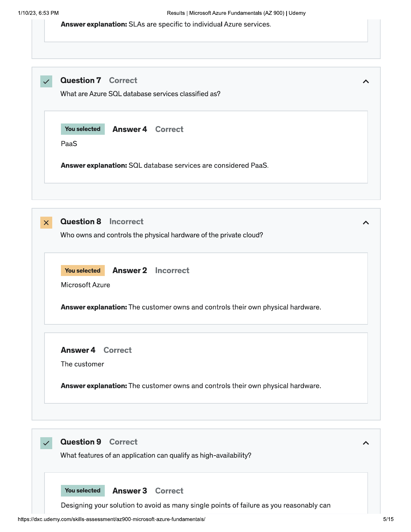Click the 'PaaS' answer text
The image size is (411, 532).
pos(69,144)
